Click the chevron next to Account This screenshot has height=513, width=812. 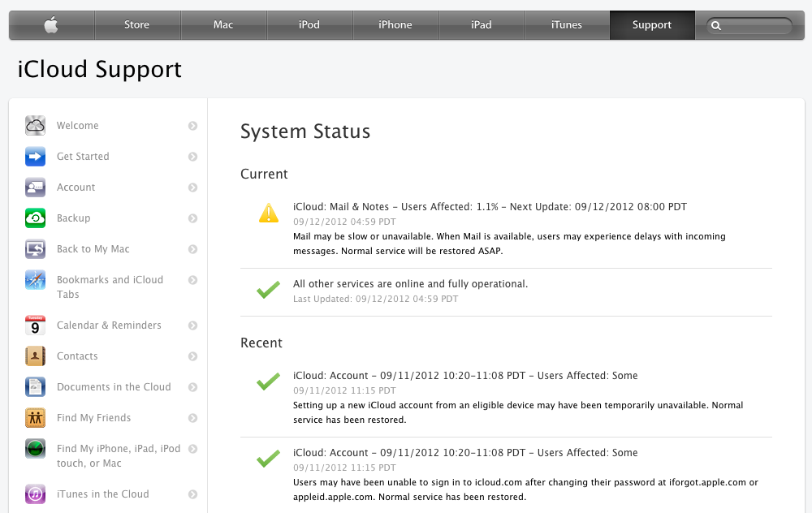[x=192, y=188]
